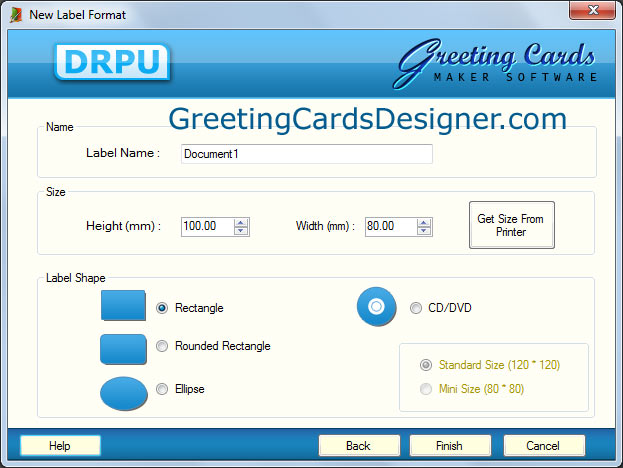Click the Height (mm) value field
623x468 pixels.
pos(207,226)
